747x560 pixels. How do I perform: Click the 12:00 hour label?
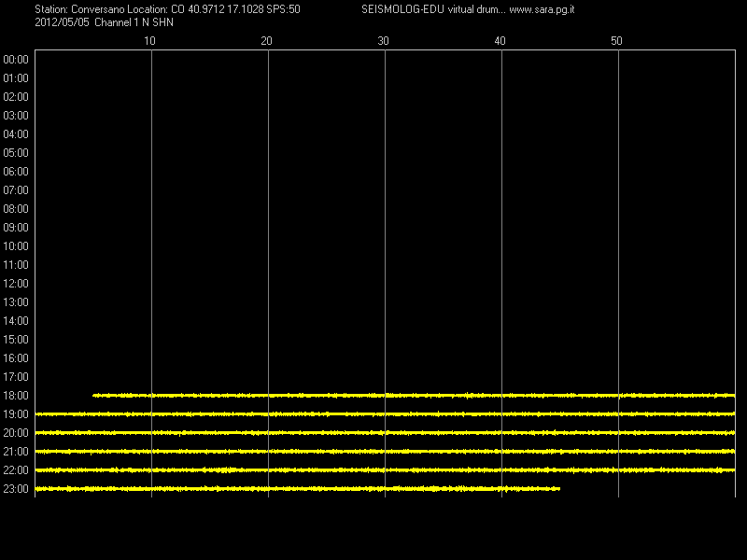(16, 284)
